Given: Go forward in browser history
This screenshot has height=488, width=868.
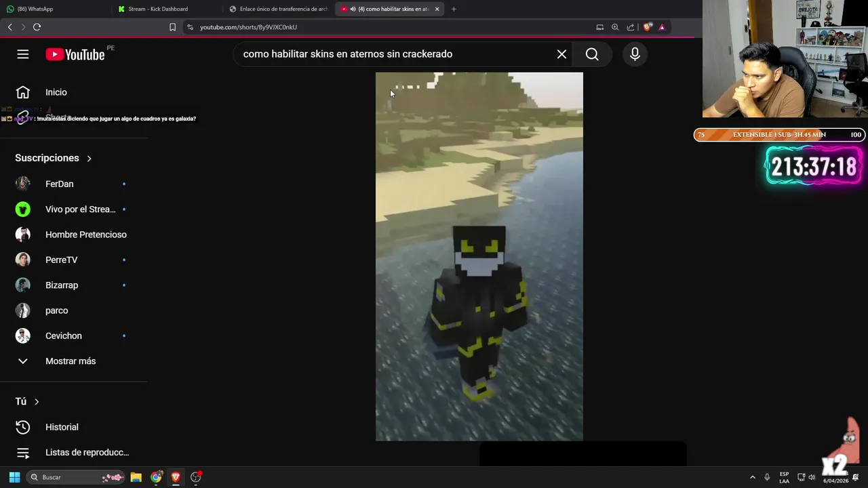Looking at the screenshot, I should coord(23,27).
